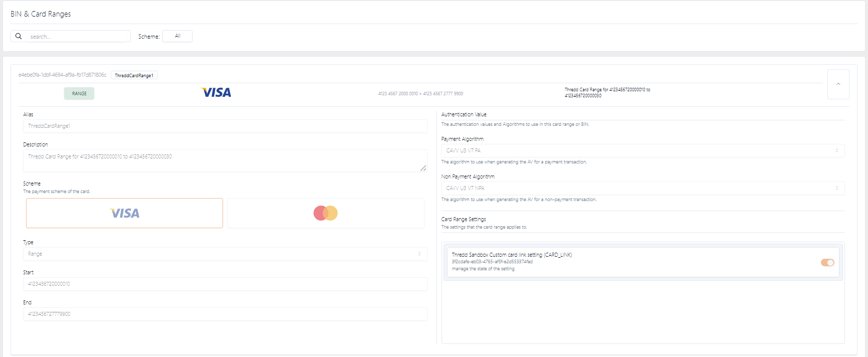Click the Authentication Value section heading

pyautogui.click(x=464, y=114)
